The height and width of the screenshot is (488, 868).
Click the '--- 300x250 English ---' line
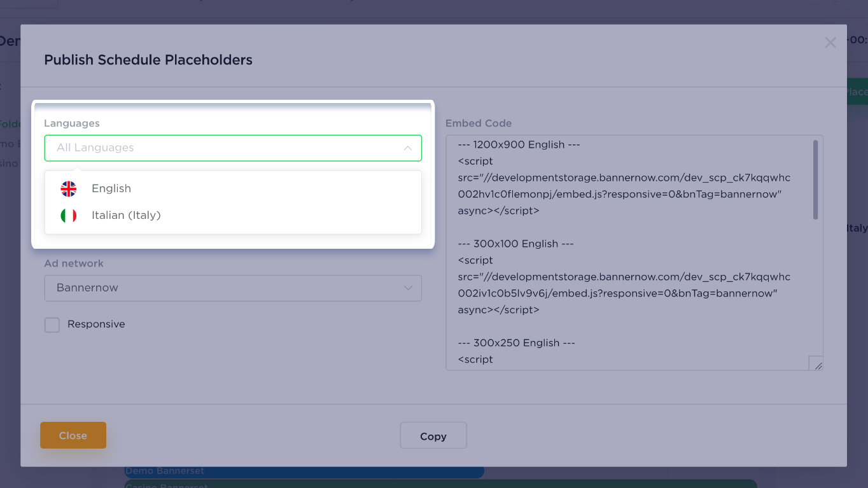click(x=516, y=343)
